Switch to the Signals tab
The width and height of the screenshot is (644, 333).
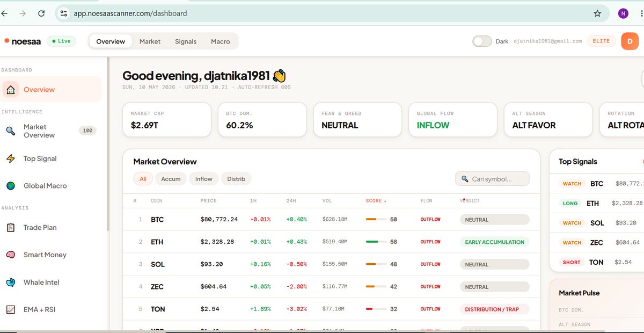click(x=186, y=41)
